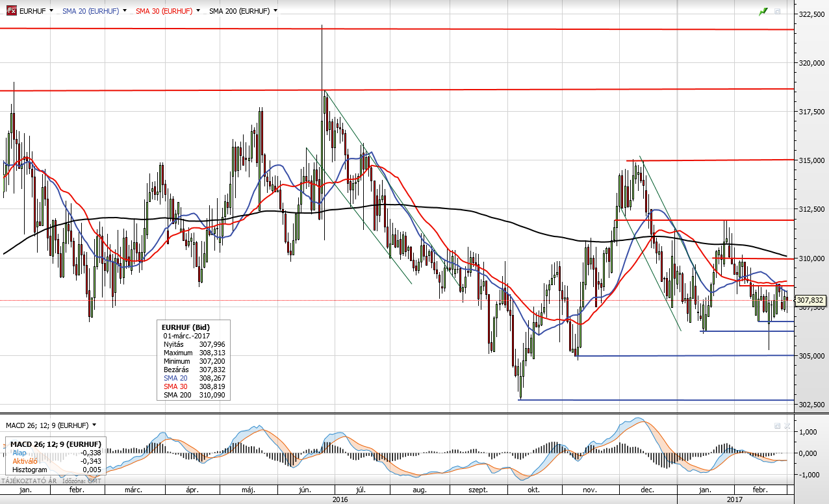Click the 320,000 price axis label

811,63
